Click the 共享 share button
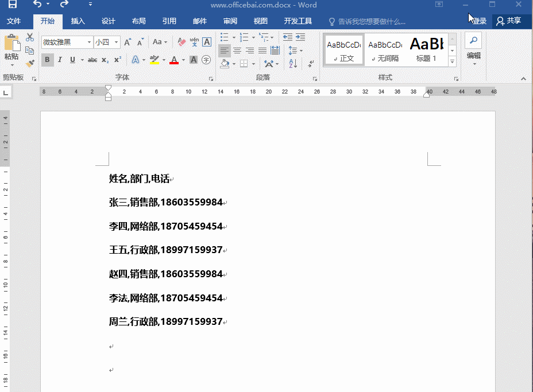This screenshot has height=392, width=533. (x=509, y=21)
